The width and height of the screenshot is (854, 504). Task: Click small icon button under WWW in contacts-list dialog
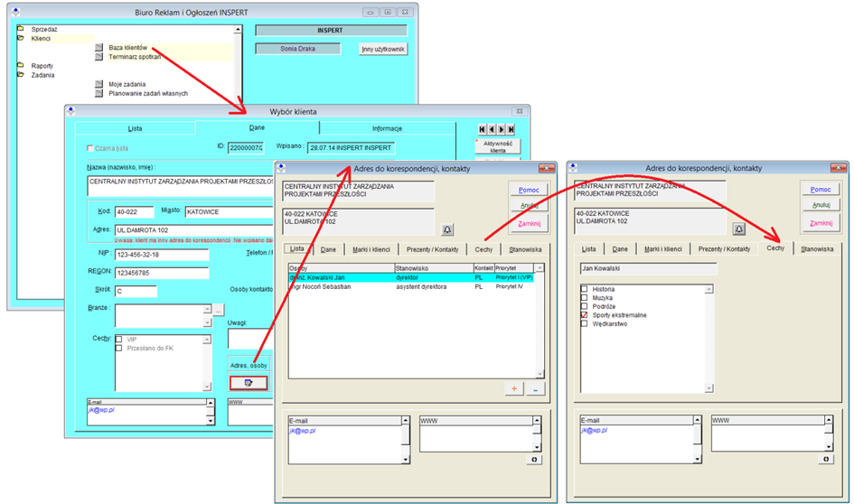pyautogui.click(x=534, y=460)
